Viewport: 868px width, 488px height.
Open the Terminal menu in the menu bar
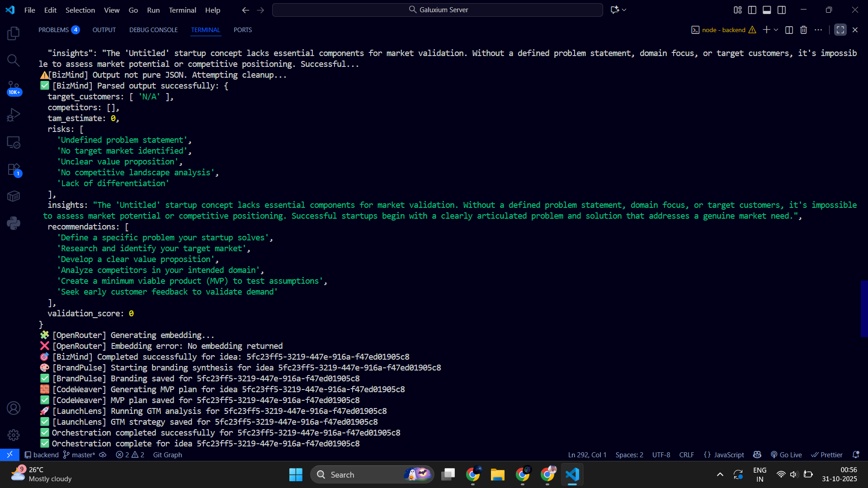(x=182, y=10)
